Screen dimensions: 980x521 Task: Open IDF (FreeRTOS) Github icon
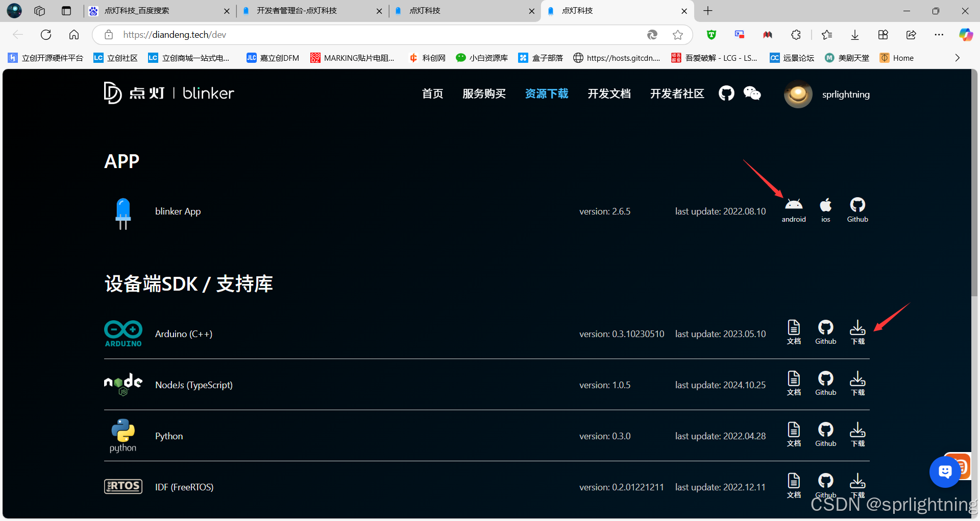[826, 485]
